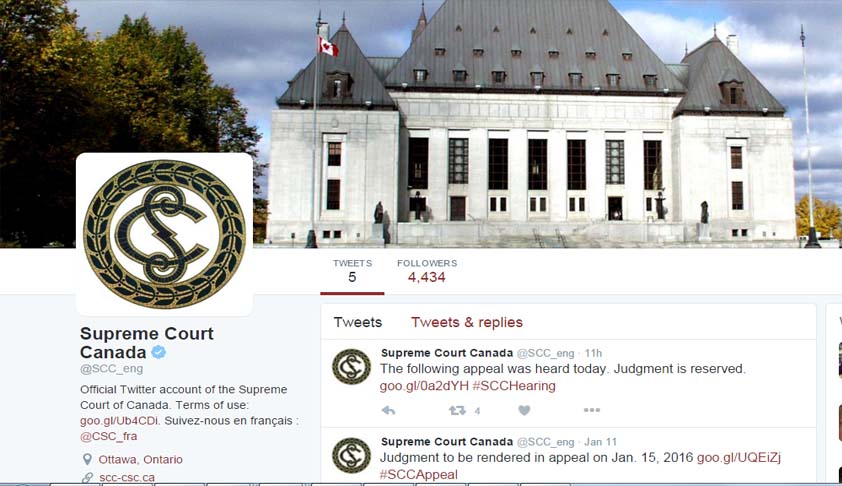Select the Tweets count stat
The image size is (842, 486).
coord(352,271)
